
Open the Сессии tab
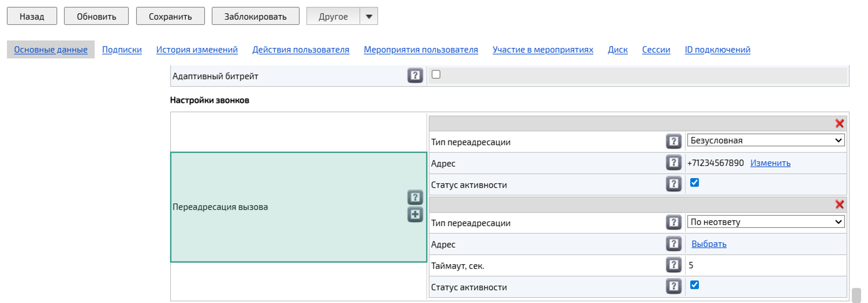[x=655, y=50]
